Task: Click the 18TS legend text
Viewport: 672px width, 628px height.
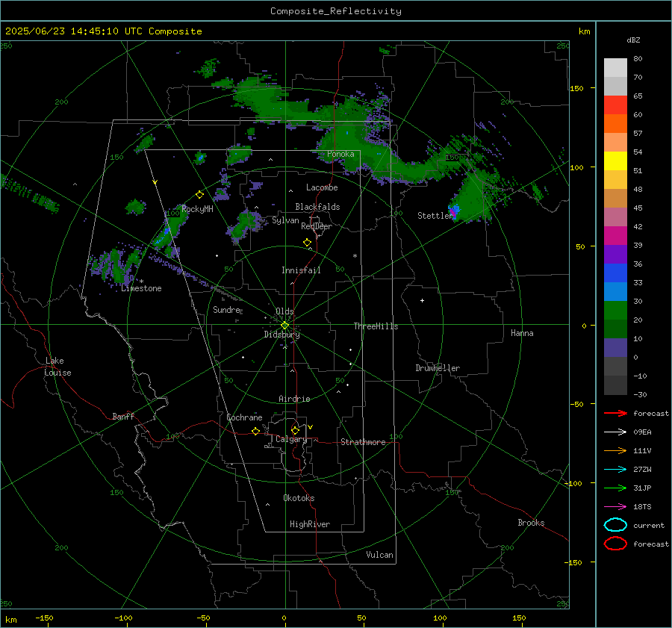Action: 642,507
